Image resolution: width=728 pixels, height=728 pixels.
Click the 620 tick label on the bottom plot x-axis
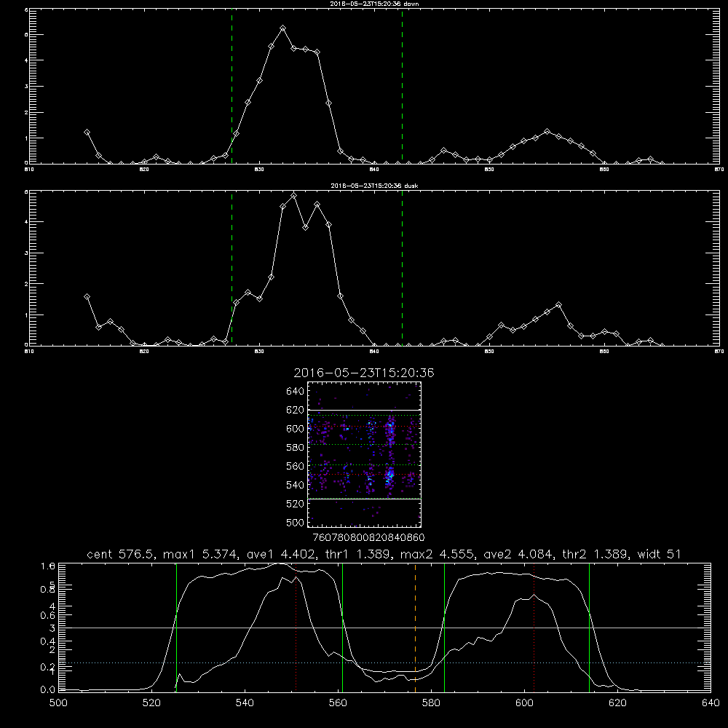pos(617,703)
